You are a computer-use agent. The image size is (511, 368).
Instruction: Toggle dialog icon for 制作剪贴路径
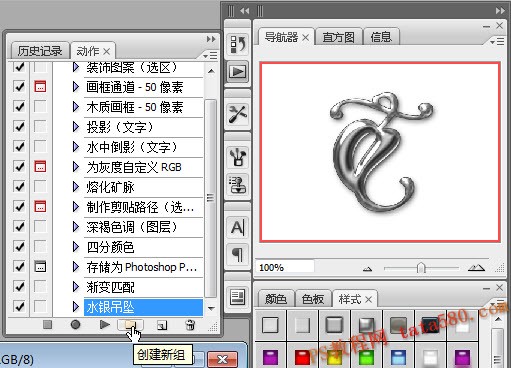[40, 206]
